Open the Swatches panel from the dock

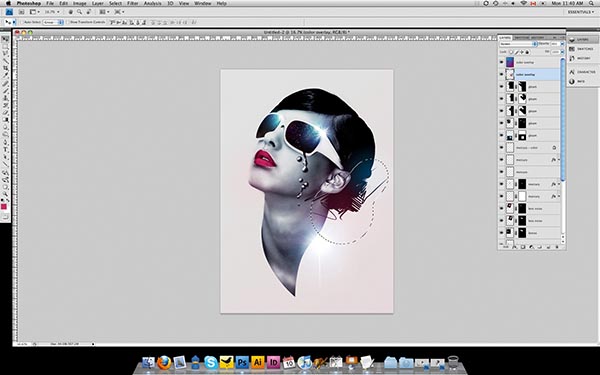click(x=581, y=49)
